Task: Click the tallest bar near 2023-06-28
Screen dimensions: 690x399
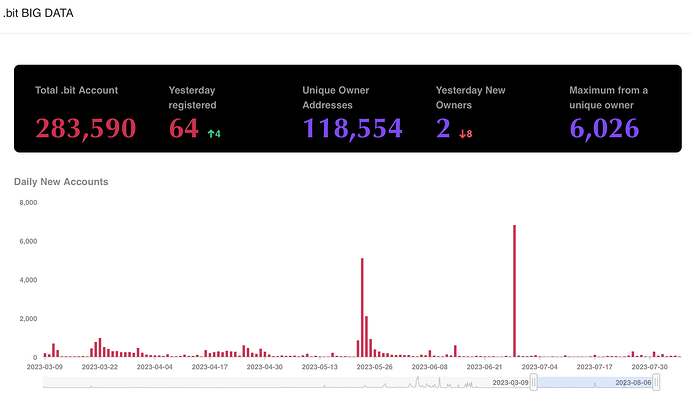Action: (514, 291)
